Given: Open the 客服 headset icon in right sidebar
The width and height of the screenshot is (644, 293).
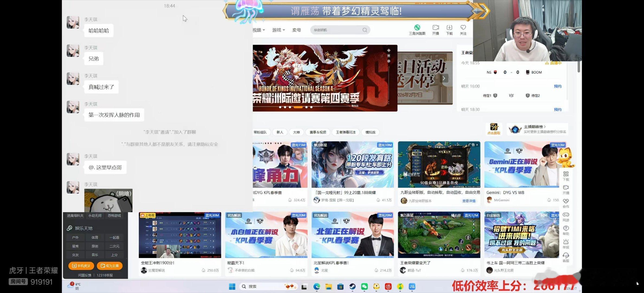Looking at the screenshot, I should click(566, 255).
